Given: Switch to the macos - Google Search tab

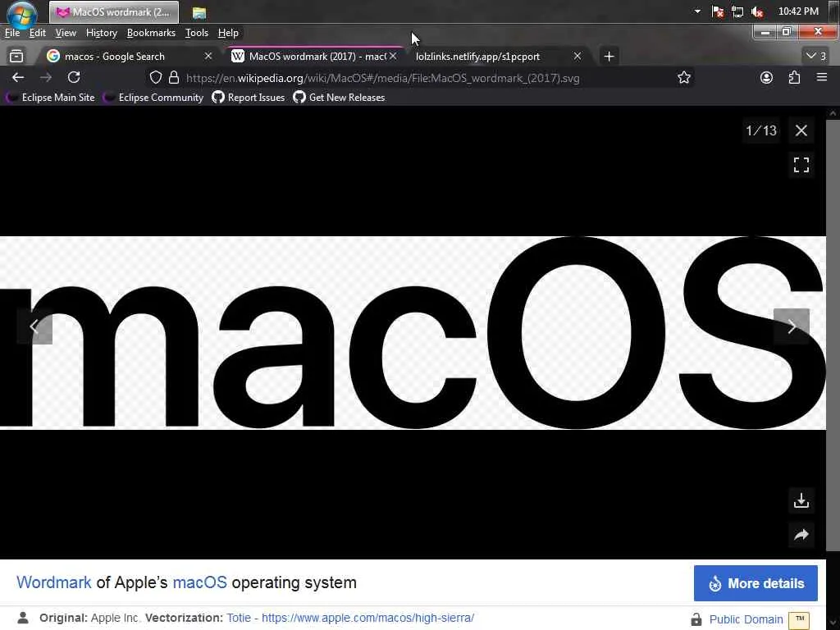Looking at the screenshot, I should click(x=130, y=57).
